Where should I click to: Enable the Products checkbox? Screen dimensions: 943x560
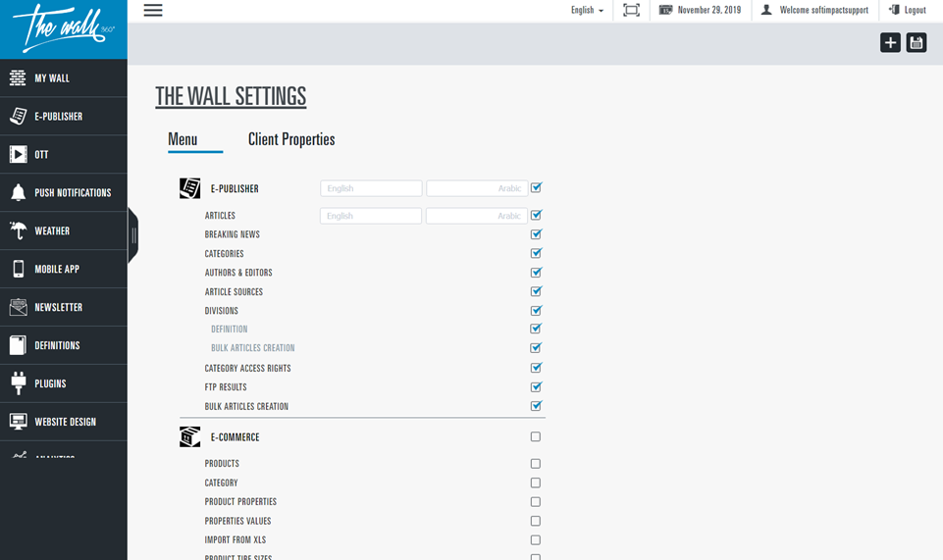[535, 463]
